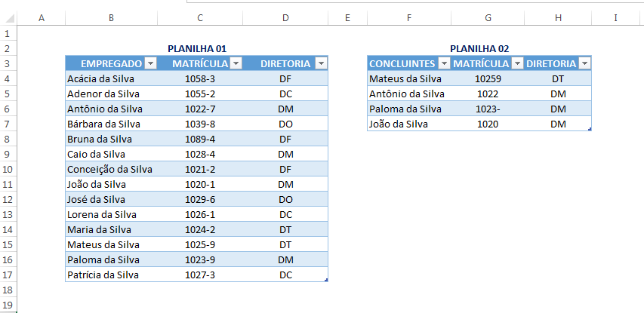Select cell Patrícia da Silva
The image size is (644, 313).
[111, 275]
